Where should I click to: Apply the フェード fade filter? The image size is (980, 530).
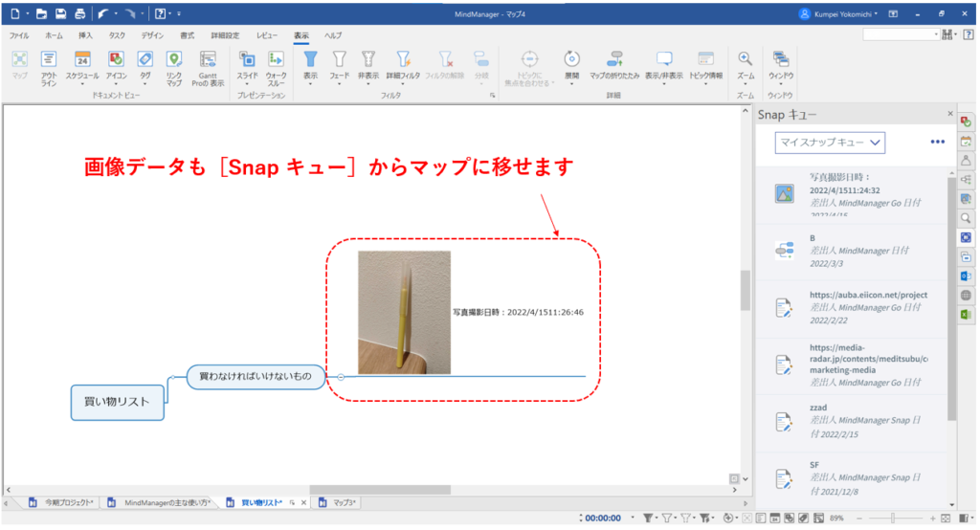[x=340, y=66]
